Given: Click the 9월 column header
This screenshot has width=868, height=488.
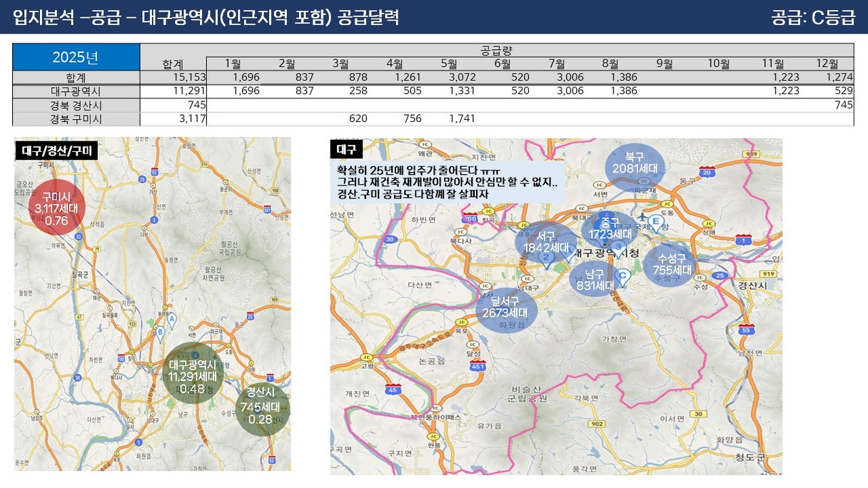Looking at the screenshot, I should coord(665,63).
